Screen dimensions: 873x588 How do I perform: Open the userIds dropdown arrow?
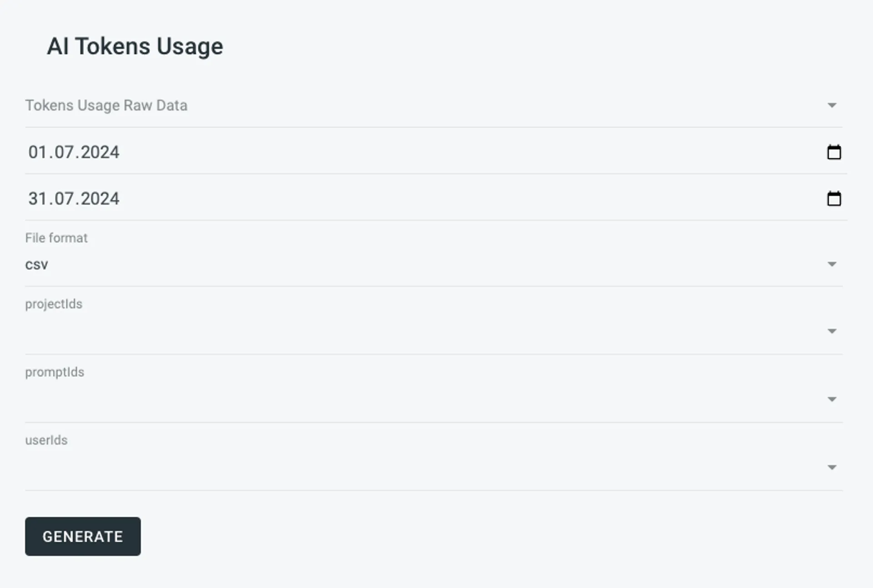coord(832,467)
